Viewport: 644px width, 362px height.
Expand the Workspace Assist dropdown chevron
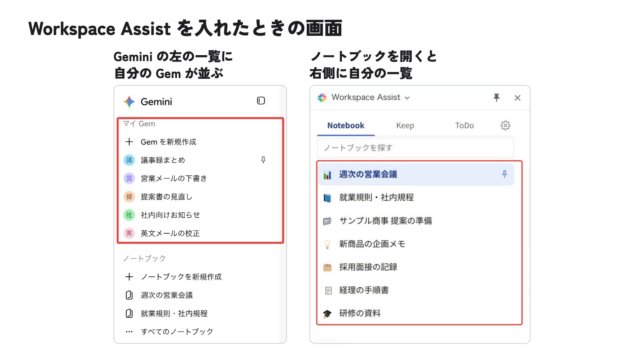407,98
